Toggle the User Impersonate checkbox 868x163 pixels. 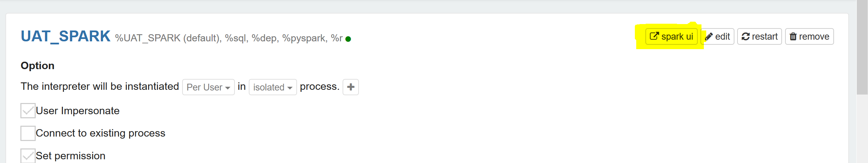[x=28, y=111]
